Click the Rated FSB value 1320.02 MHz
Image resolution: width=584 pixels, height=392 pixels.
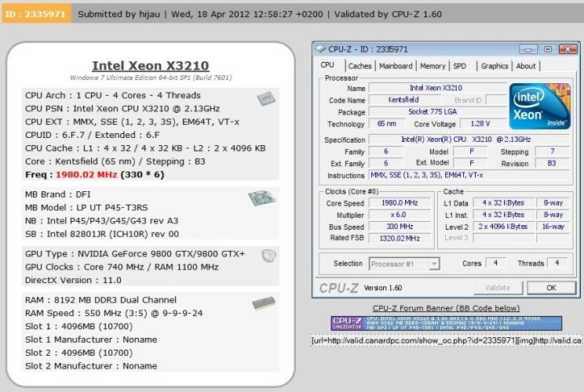click(400, 238)
